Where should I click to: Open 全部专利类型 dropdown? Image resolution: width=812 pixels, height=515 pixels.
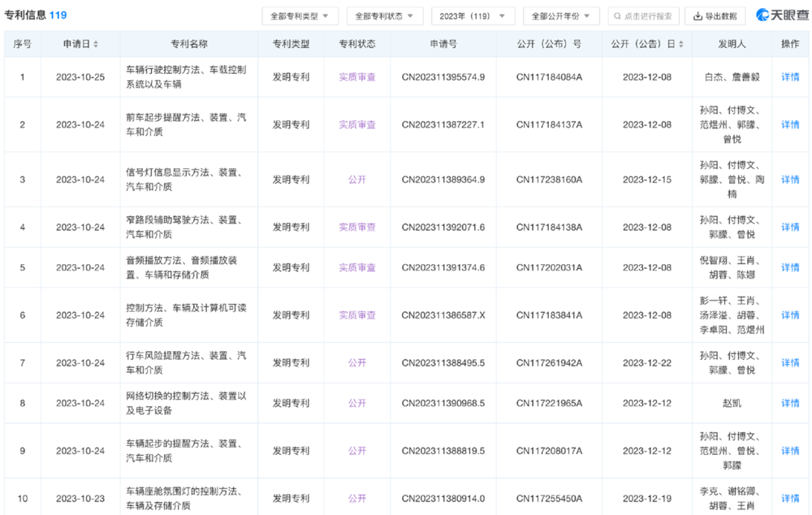[300, 16]
